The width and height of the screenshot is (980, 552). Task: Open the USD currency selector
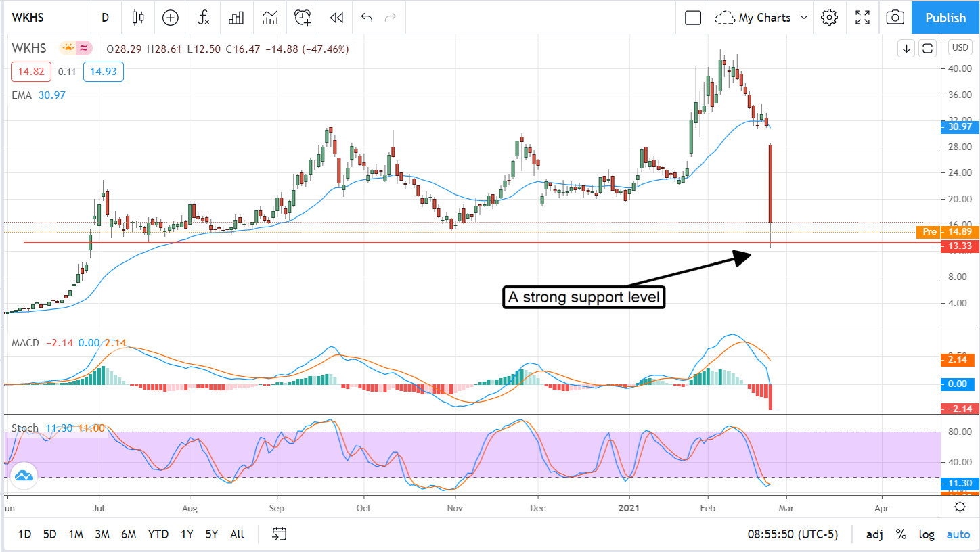[x=960, y=47]
